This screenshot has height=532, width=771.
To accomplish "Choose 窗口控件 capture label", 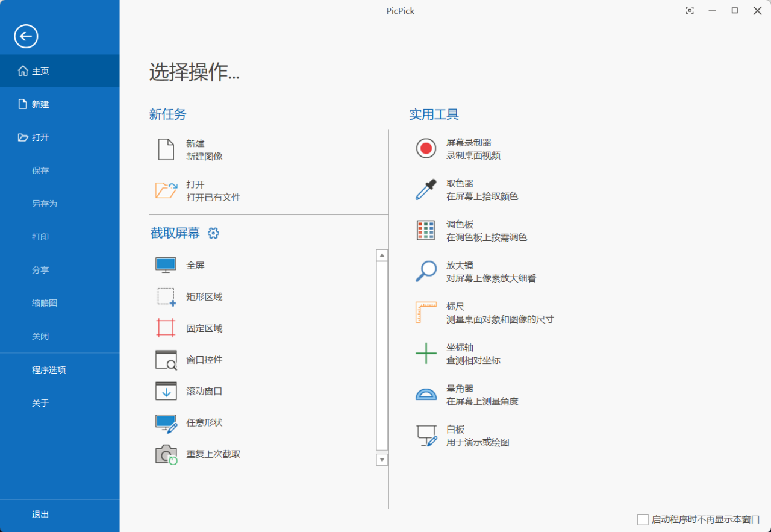I will [x=204, y=360].
